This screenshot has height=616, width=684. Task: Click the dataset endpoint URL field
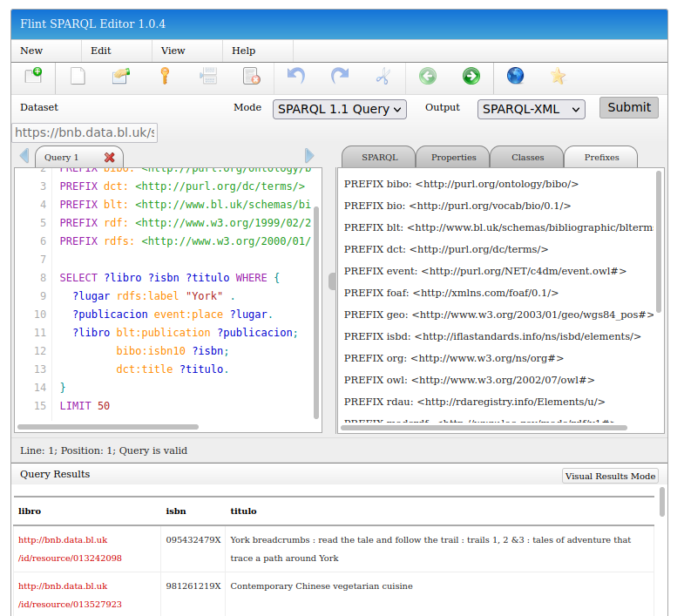click(x=85, y=133)
